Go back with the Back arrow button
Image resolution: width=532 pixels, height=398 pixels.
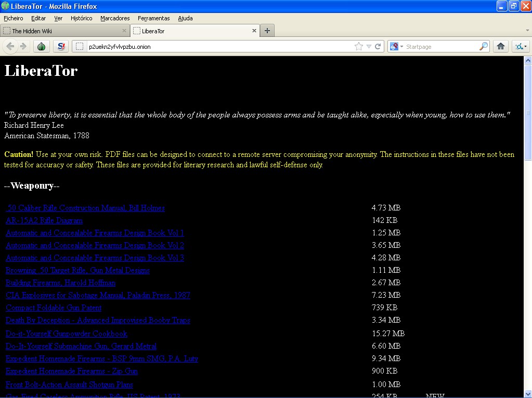pyautogui.click(x=10, y=46)
